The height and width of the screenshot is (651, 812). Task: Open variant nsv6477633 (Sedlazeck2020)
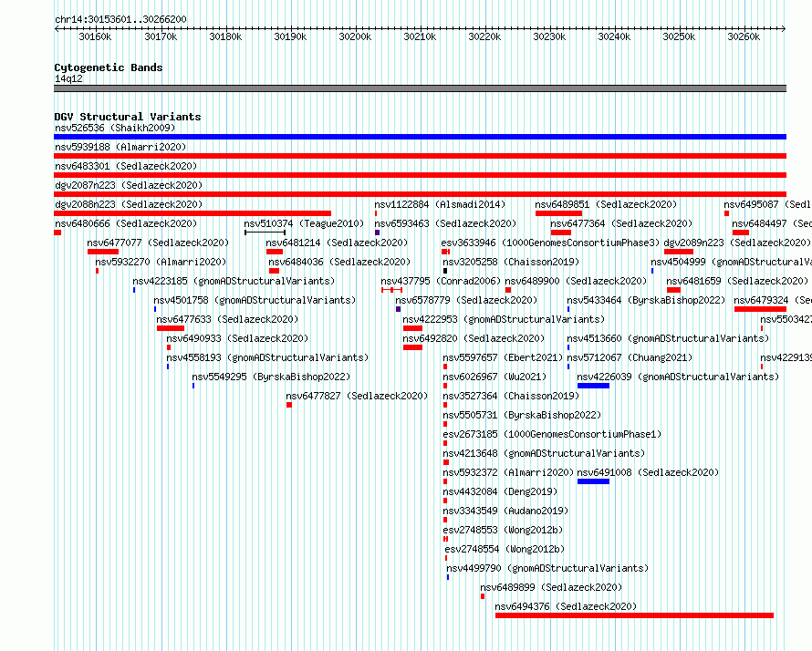(227, 319)
